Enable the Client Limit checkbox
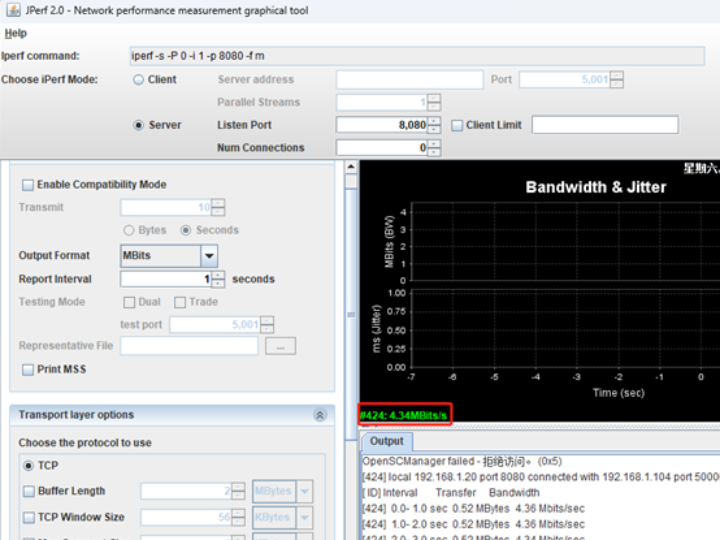This screenshot has width=720, height=540. (457, 125)
